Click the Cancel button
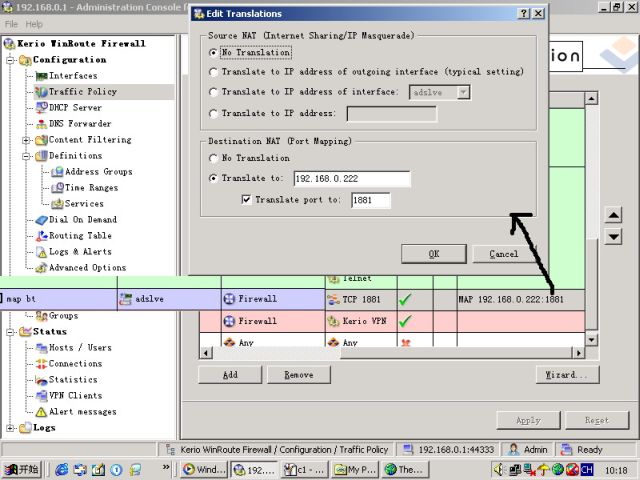The height and width of the screenshot is (480, 640). (503, 254)
